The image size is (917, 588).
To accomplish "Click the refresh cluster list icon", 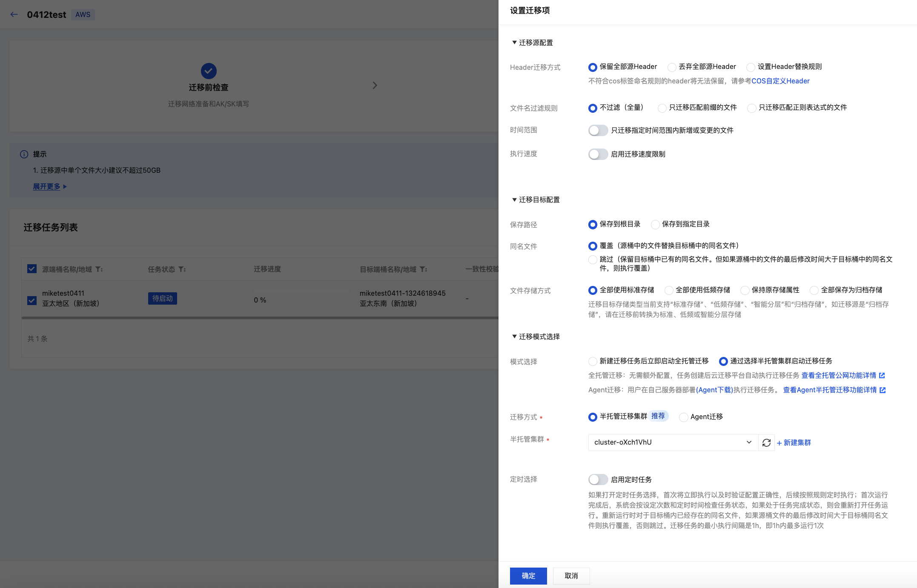I will click(x=766, y=442).
